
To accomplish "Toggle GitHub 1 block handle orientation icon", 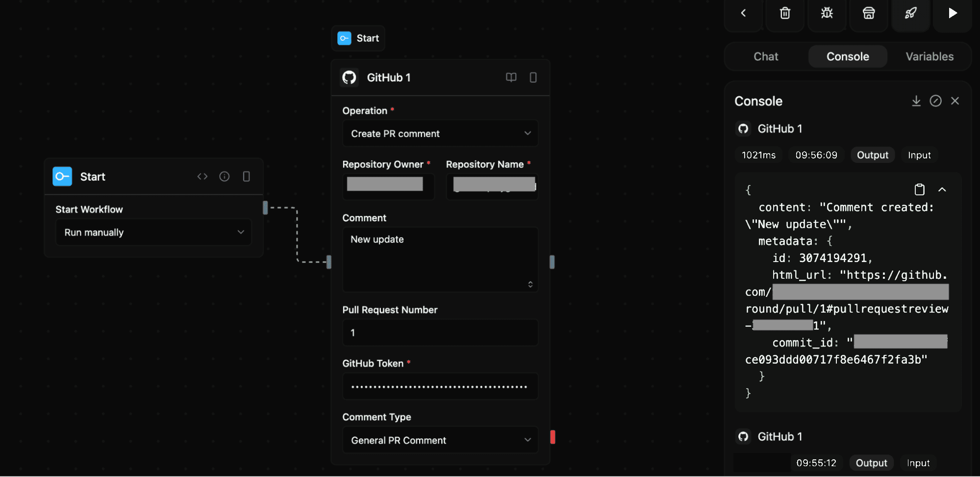I will click(x=533, y=78).
